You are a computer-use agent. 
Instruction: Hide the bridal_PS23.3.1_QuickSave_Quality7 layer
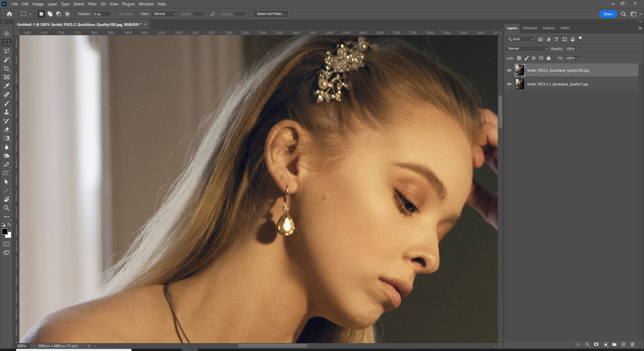point(509,84)
